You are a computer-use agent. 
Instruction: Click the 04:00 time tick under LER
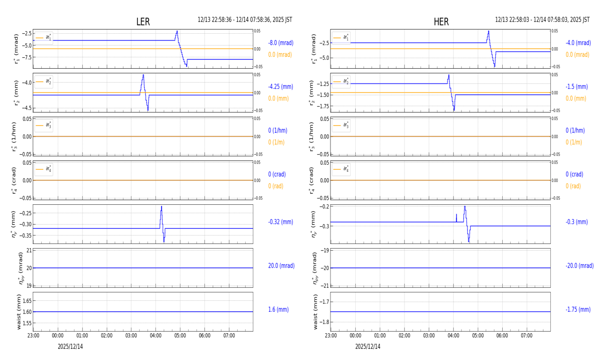(x=156, y=336)
